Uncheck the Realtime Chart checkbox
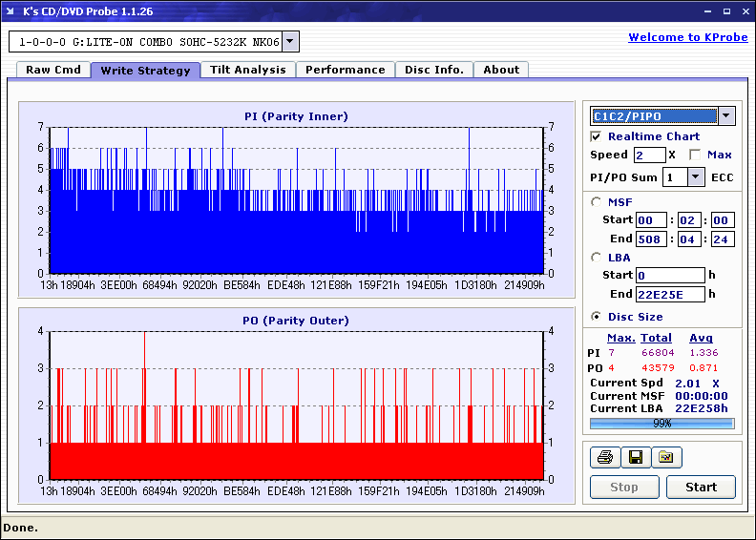The width and height of the screenshot is (756, 540). click(x=597, y=136)
